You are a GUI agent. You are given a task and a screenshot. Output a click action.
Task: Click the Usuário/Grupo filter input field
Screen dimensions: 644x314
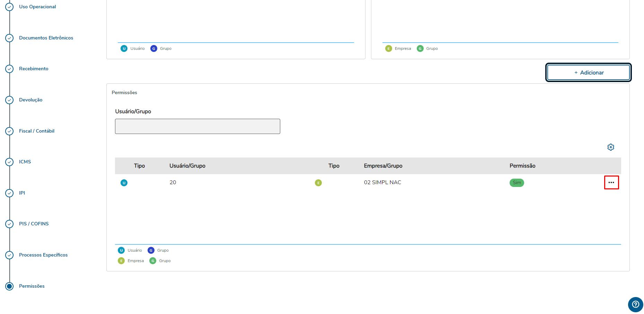(197, 126)
